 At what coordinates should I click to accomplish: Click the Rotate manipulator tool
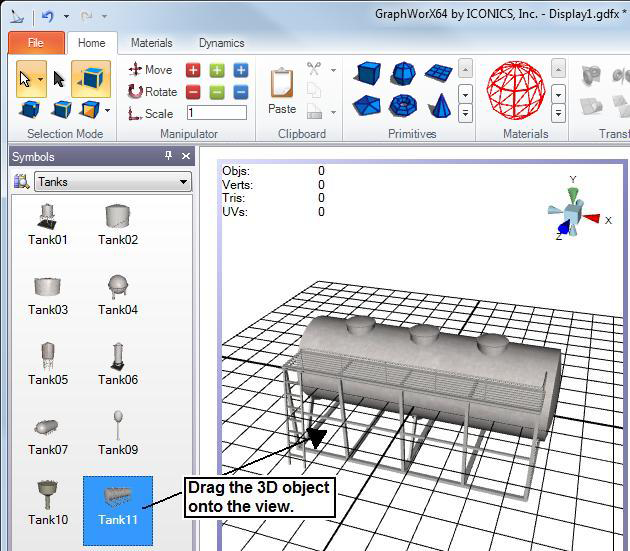pyautogui.click(x=151, y=92)
